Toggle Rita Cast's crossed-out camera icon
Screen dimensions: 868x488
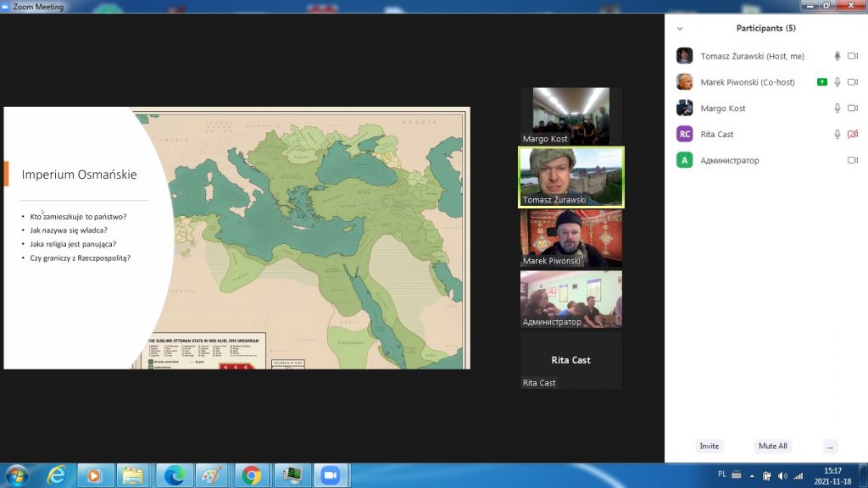853,134
